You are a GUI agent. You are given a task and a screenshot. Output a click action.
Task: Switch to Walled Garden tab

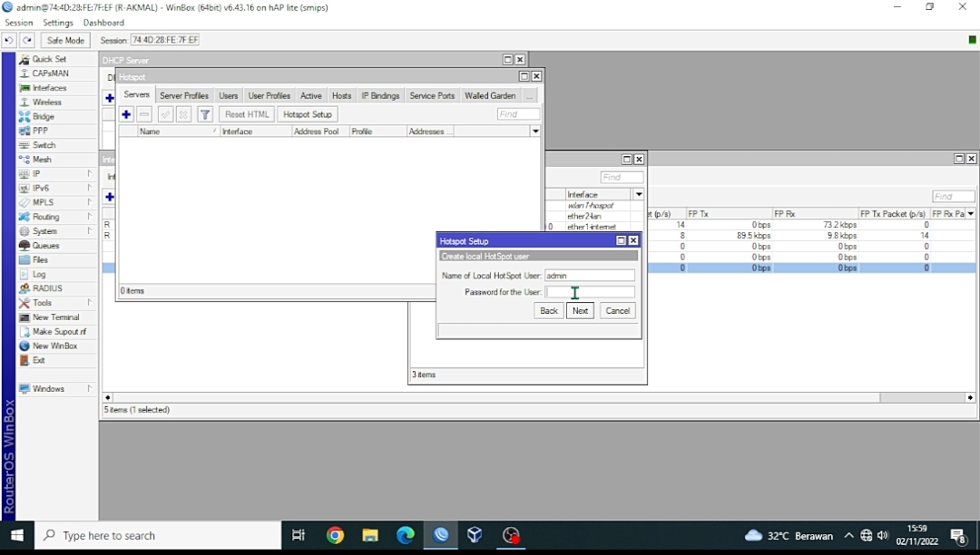tap(490, 95)
